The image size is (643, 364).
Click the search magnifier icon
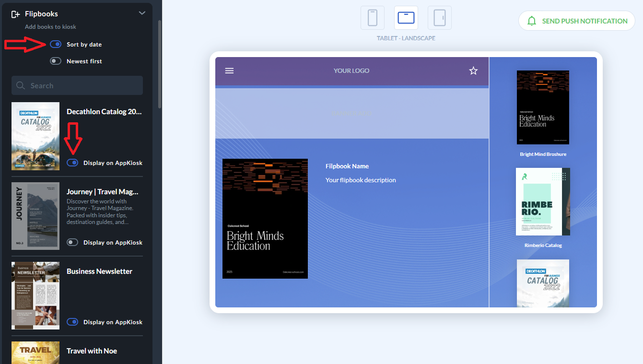21,85
